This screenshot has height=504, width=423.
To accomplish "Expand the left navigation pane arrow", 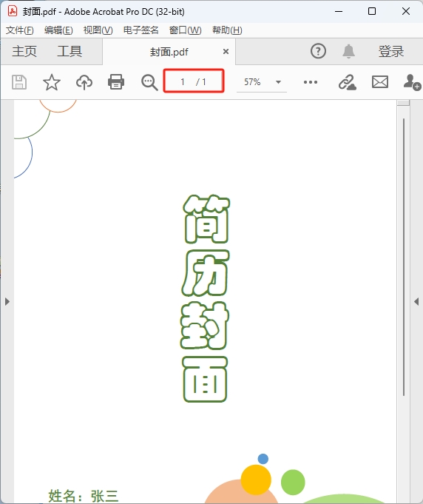I will [x=7, y=301].
